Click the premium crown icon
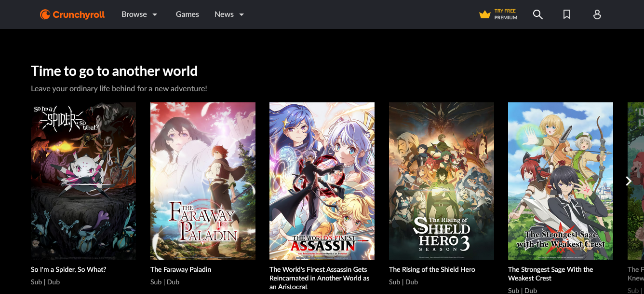 click(x=484, y=14)
